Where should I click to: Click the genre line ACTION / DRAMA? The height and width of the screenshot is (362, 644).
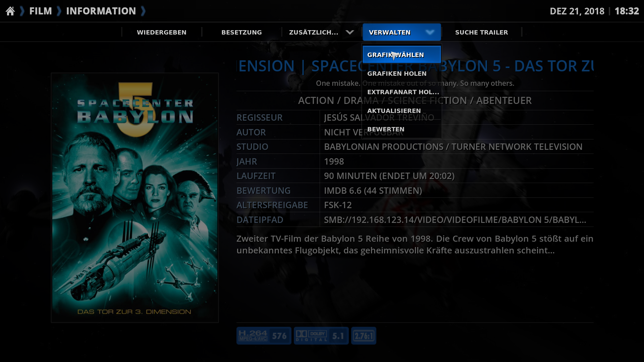click(x=415, y=100)
